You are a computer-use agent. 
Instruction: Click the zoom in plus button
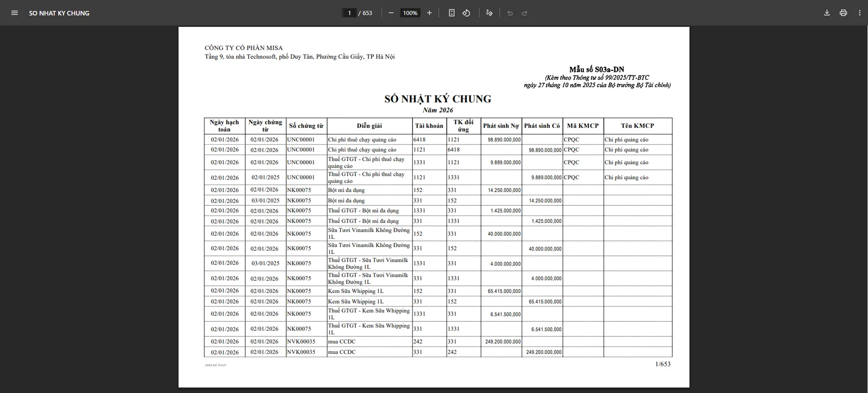(x=429, y=13)
